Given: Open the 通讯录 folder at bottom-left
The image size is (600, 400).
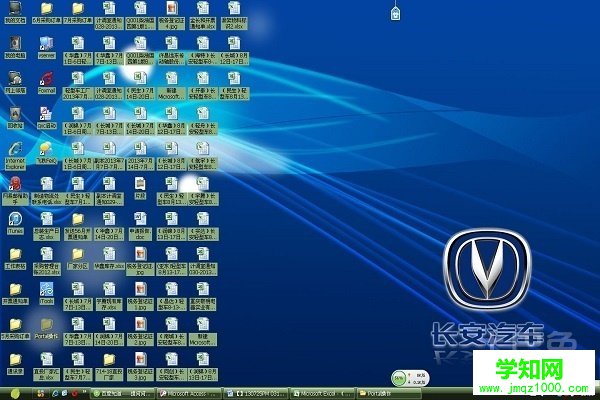Looking at the screenshot, I should pos(15,364).
